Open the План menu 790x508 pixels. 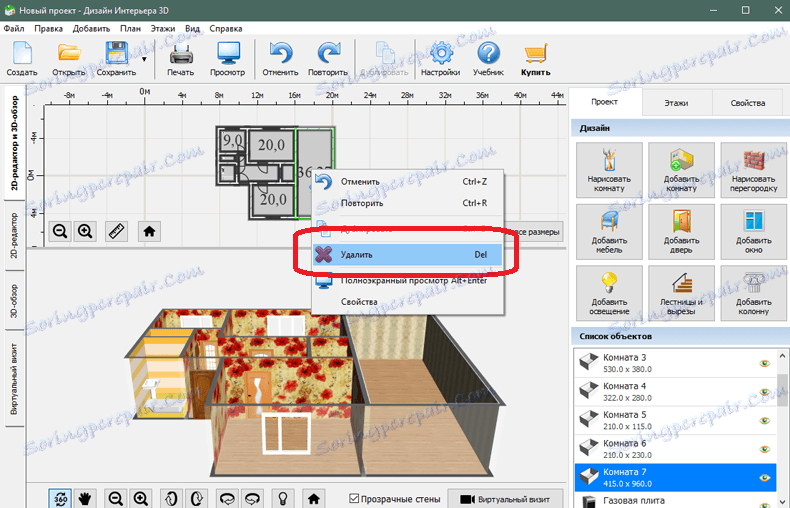[x=130, y=29]
